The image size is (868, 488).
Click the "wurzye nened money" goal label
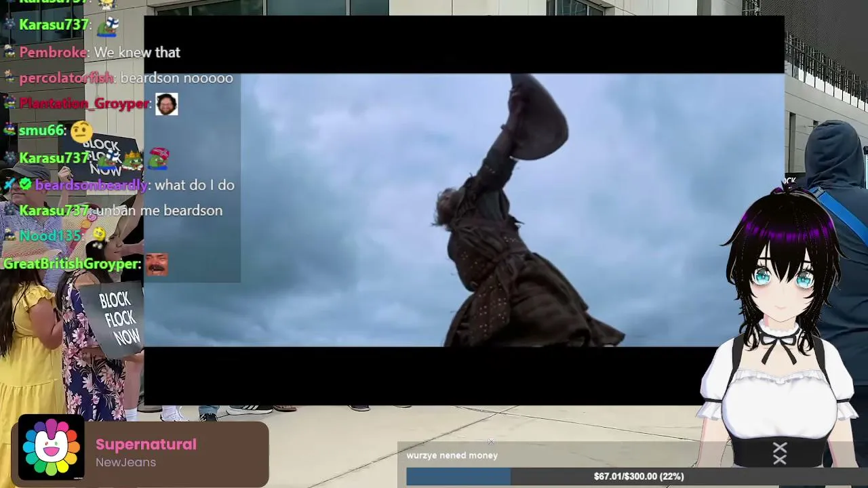coord(452,455)
